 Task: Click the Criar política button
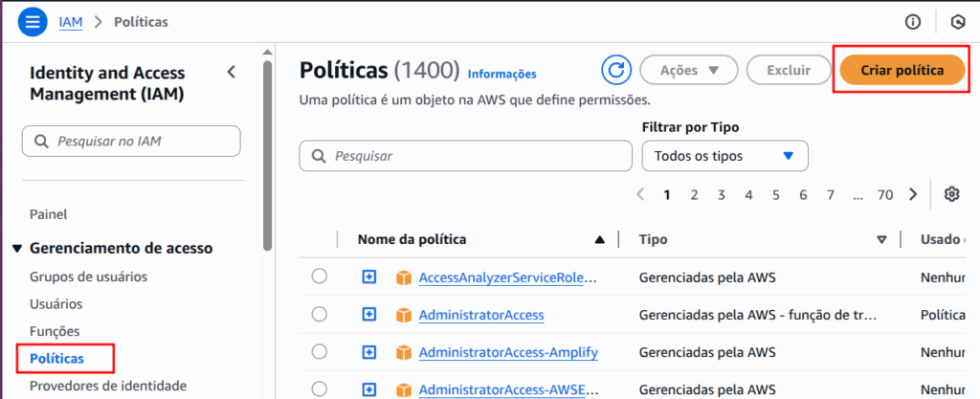902,70
